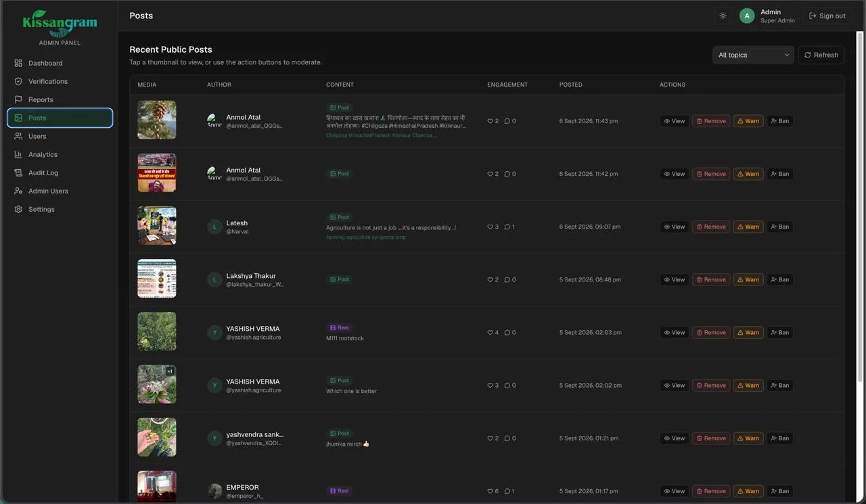Open the Reports sidebar item

tap(60, 99)
